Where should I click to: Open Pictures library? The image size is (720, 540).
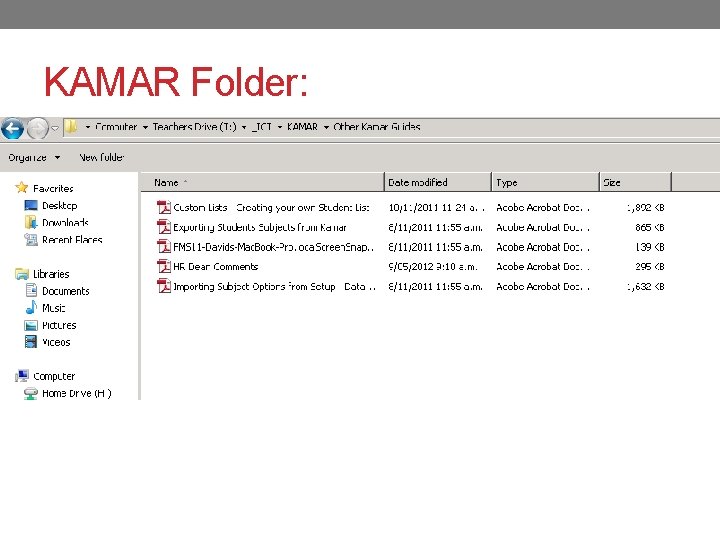[59, 326]
